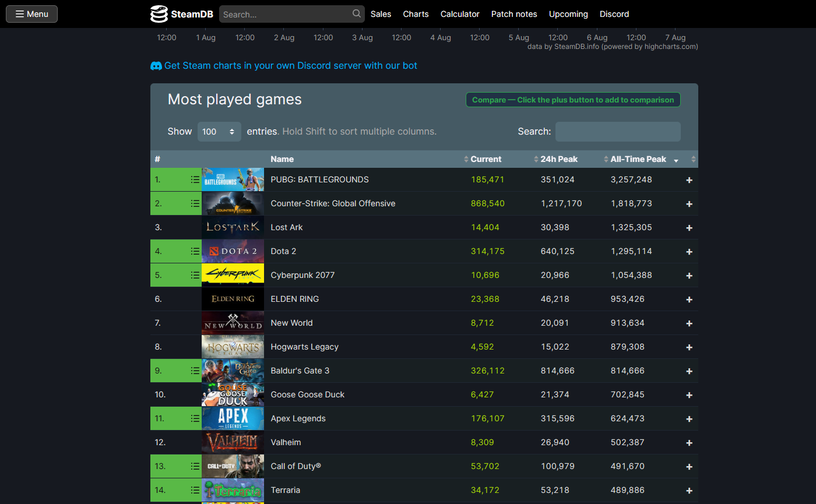
Task: Click list icon in Baldur's Gate 3 row
Action: tap(195, 371)
